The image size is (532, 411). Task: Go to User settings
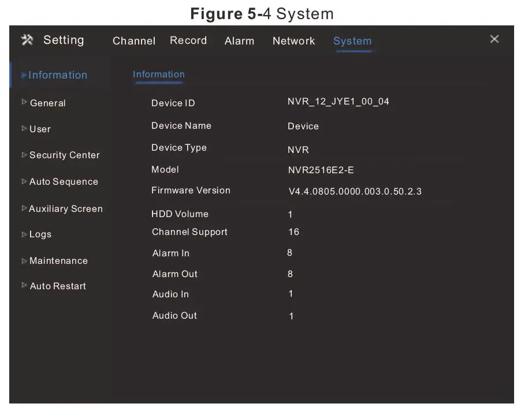[40, 129]
